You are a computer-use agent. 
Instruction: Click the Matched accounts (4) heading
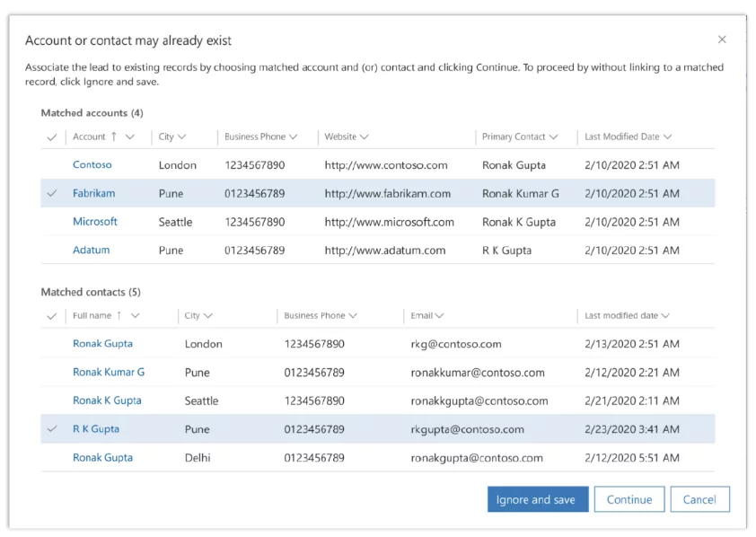pos(92,113)
